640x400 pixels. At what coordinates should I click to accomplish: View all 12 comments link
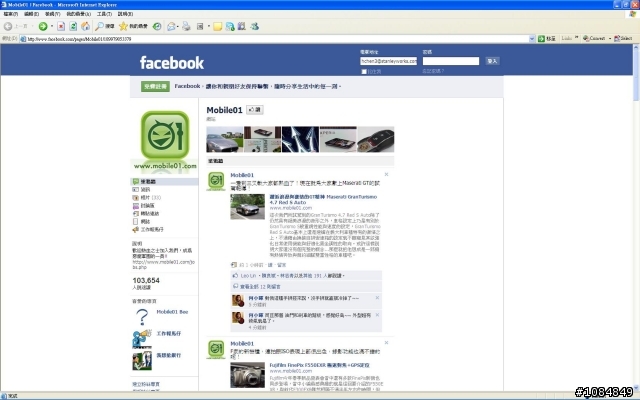click(260, 287)
